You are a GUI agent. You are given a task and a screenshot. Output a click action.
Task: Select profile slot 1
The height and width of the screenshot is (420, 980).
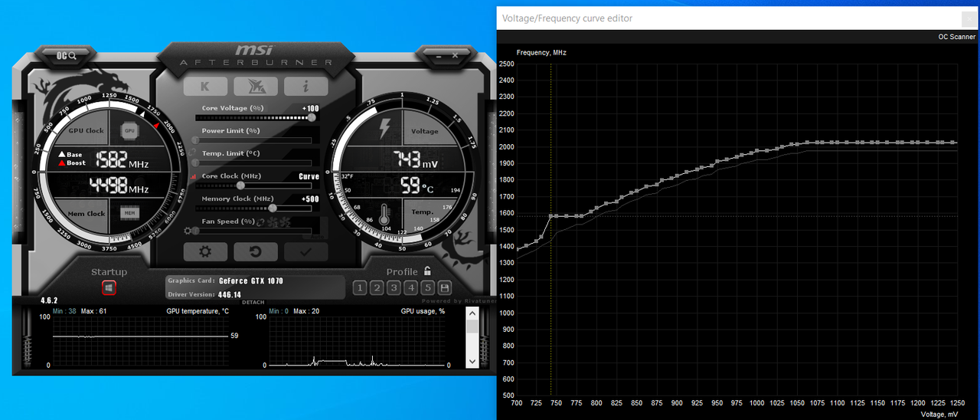click(x=360, y=288)
